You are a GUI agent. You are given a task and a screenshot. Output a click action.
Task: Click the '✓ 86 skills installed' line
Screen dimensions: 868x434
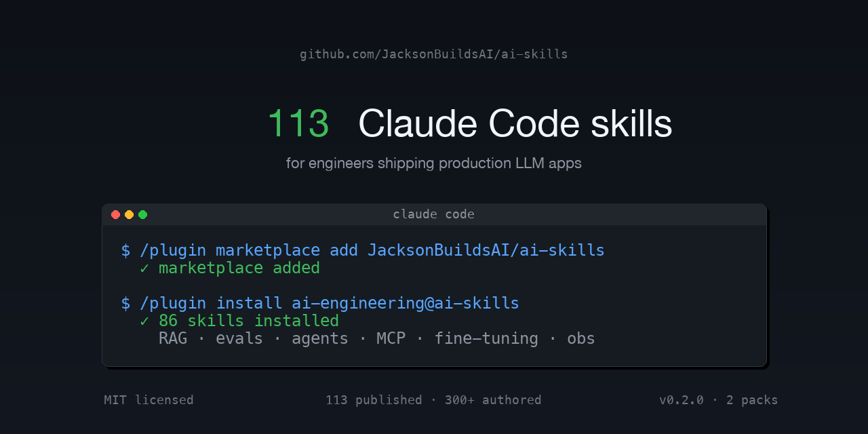[239, 321]
